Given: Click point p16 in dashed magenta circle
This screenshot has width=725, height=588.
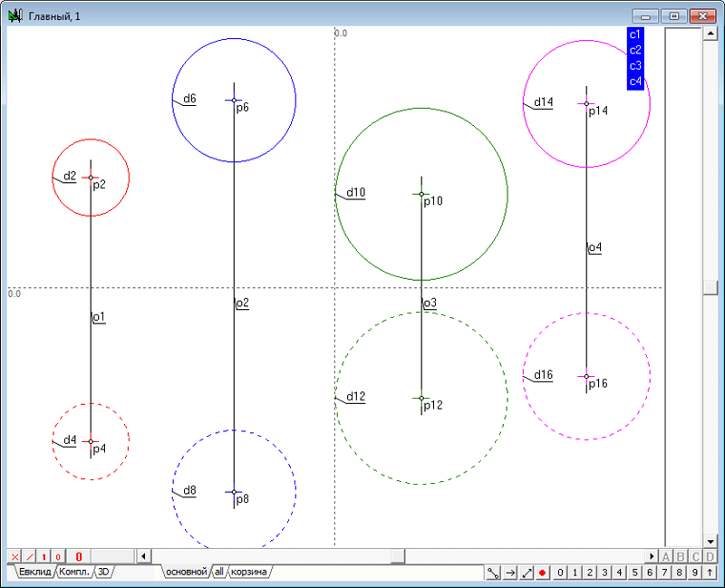Looking at the screenshot, I should coord(586,377).
